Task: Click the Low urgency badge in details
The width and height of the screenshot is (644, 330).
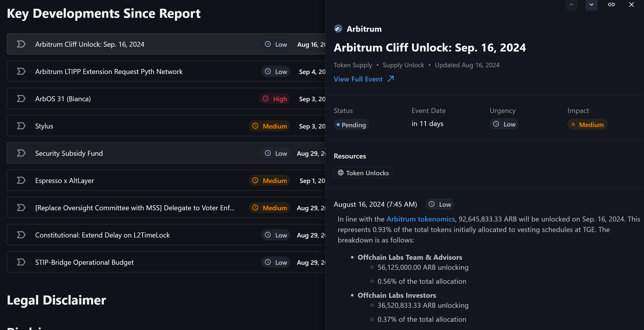Action: (x=504, y=124)
